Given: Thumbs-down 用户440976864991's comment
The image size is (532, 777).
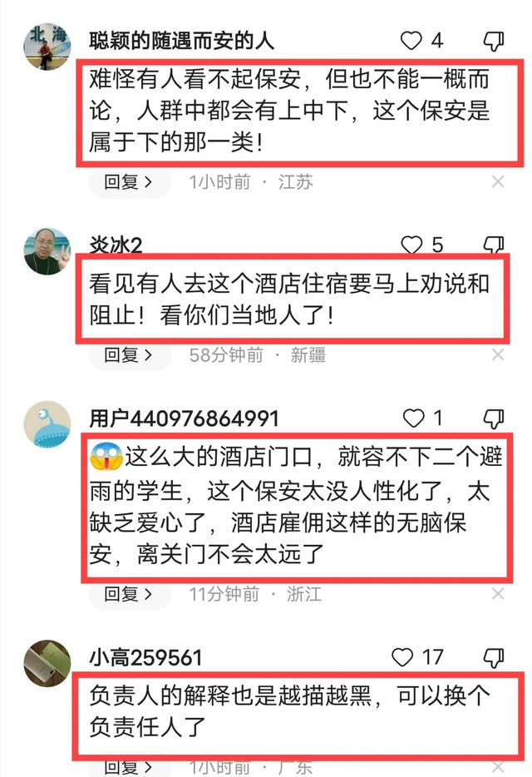Looking at the screenshot, I should click(494, 418).
